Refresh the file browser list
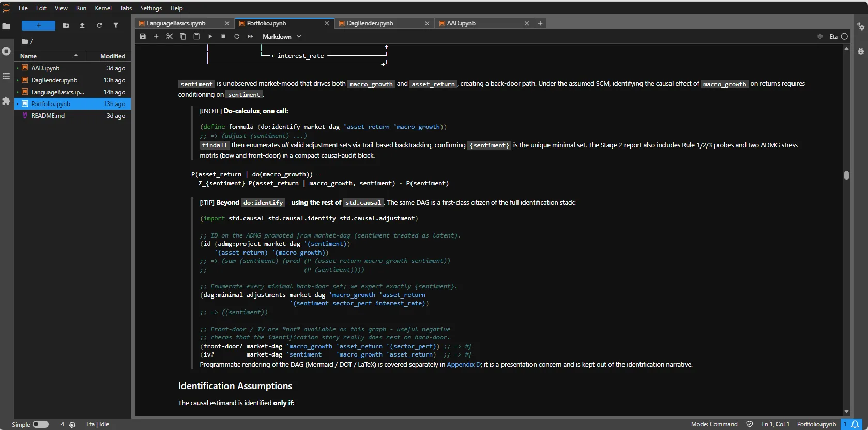The height and width of the screenshot is (430, 868). pyautogui.click(x=99, y=25)
